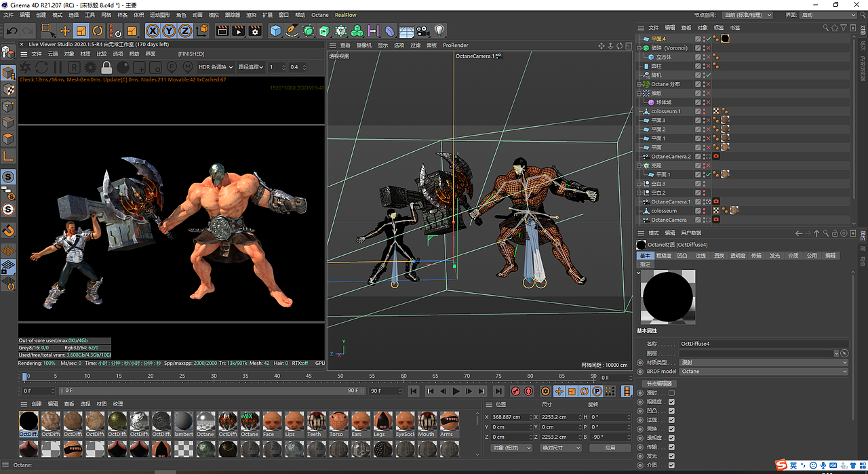Image resolution: width=868 pixels, height=474 pixels.
Task: Click the record active objects button
Action: click(515, 391)
